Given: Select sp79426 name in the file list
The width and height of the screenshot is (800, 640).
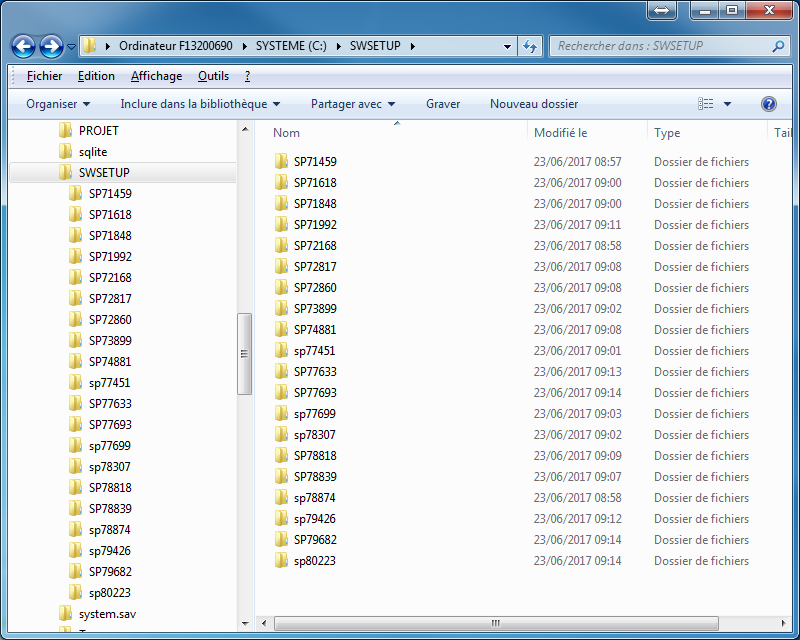Looking at the screenshot, I should pyautogui.click(x=315, y=519).
